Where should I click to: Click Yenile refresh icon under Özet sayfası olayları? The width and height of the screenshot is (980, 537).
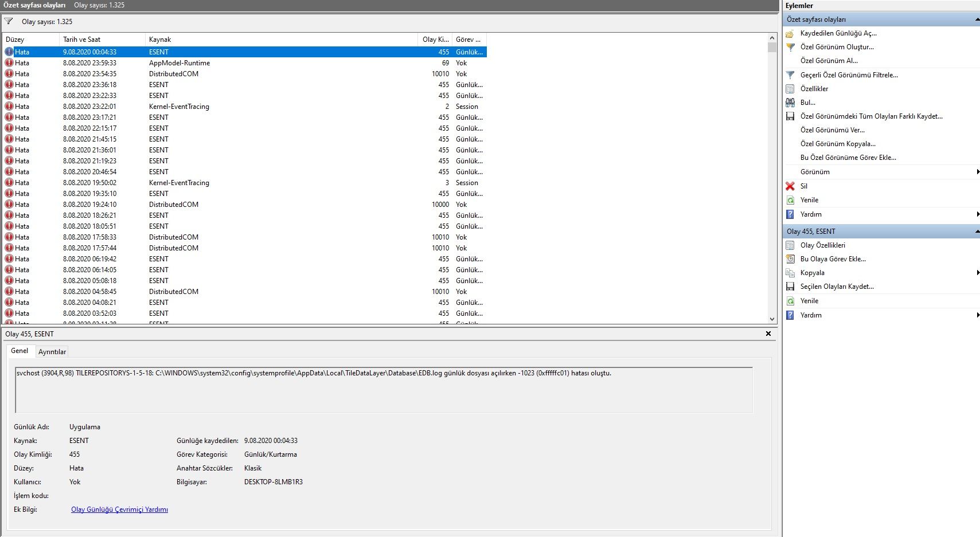pyautogui.click(x=790, y=200)
